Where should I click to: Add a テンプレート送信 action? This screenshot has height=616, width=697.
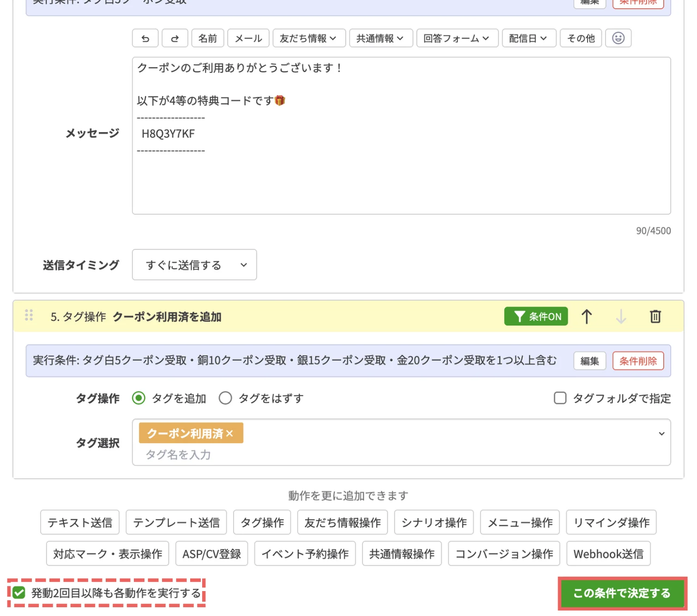click(x=176, y=522)
